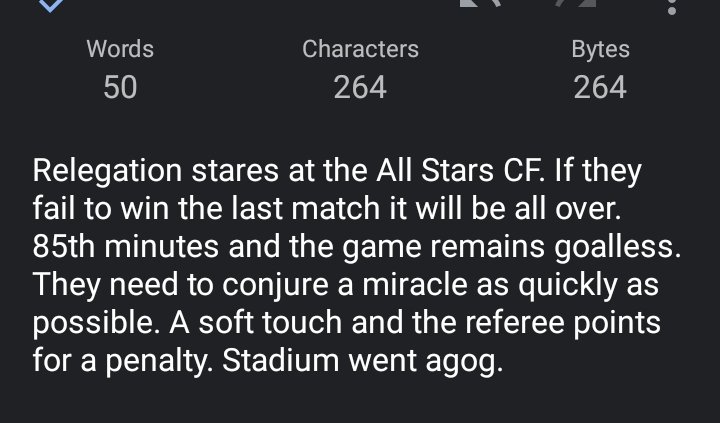The width and height of the screenshot is (720, 423).
Task: Place cursor on the word 85th
Action: click(x=63, y=247)
